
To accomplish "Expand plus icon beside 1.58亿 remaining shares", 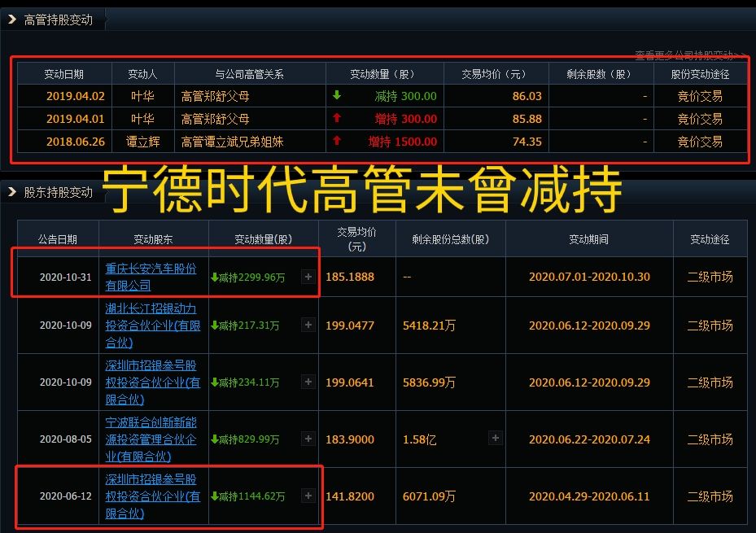I will pyautogui.click(x=495, y=438).
